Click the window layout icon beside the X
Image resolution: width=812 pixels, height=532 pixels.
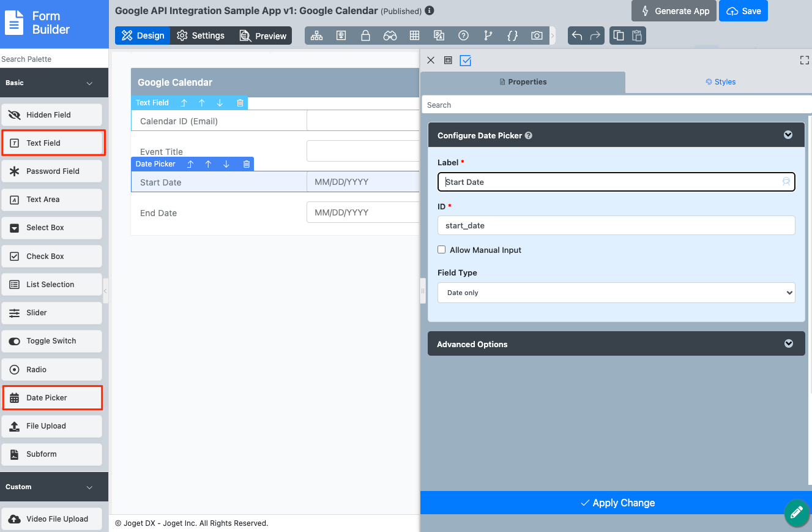(x=448, y=60)
